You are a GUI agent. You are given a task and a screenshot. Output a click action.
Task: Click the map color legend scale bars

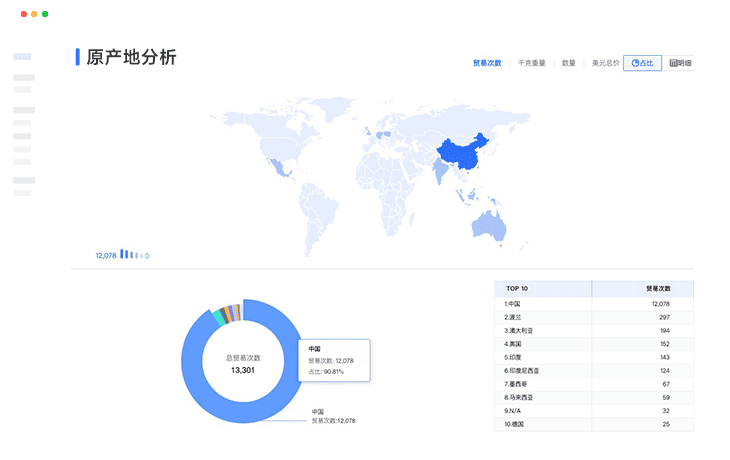(130, 255)
